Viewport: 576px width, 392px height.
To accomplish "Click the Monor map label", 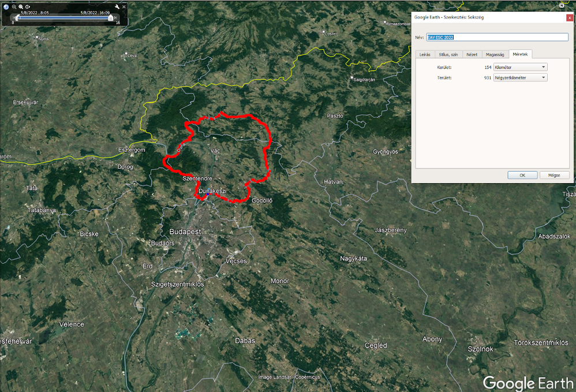I will [x=280, y=281].
